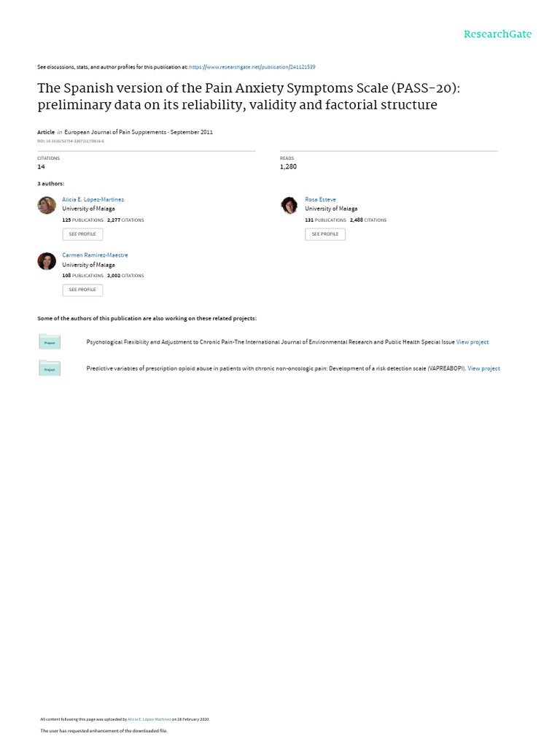Click See Profile under Alicia López-Martínez
The image size is (560, 747).
pos(82,234)
